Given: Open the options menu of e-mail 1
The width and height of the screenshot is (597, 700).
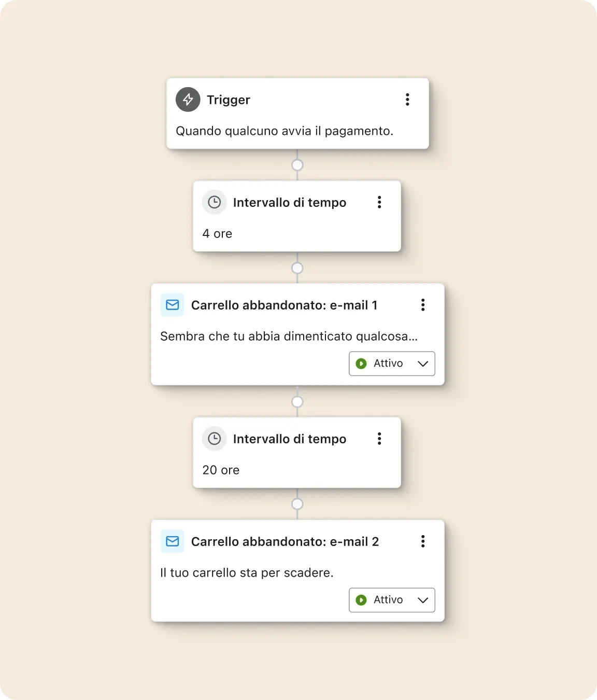Looking at the screenshot, I should tap(423, 305).
